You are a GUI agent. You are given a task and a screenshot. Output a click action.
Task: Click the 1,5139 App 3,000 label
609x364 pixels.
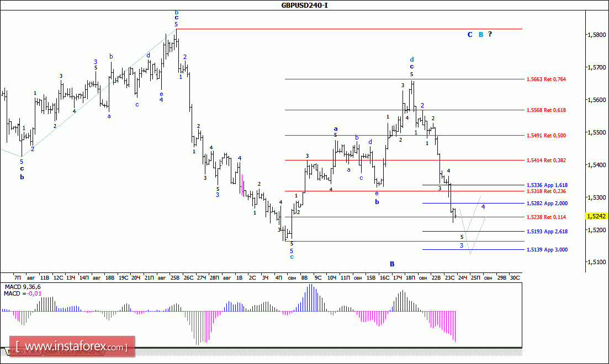click(x=547, y=249)
